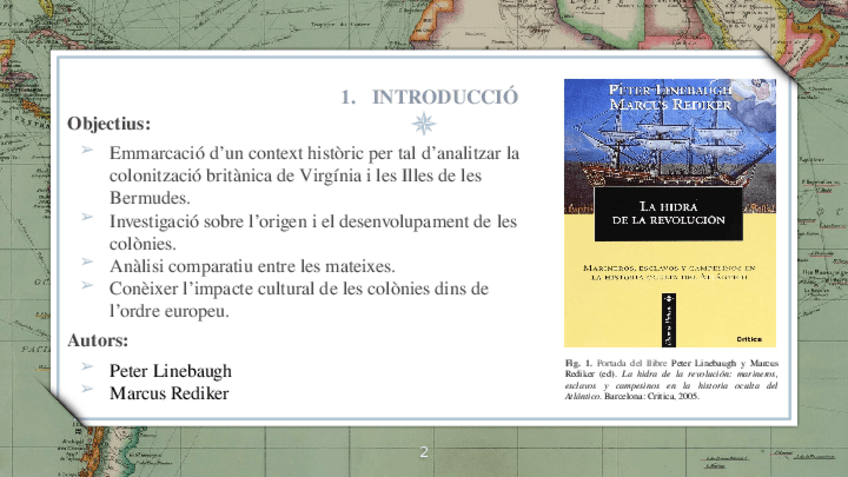The image size is (848, 477).
Task: Click the "Objectius:" heading
Action: pyautogui.click(x=109, y=124)
